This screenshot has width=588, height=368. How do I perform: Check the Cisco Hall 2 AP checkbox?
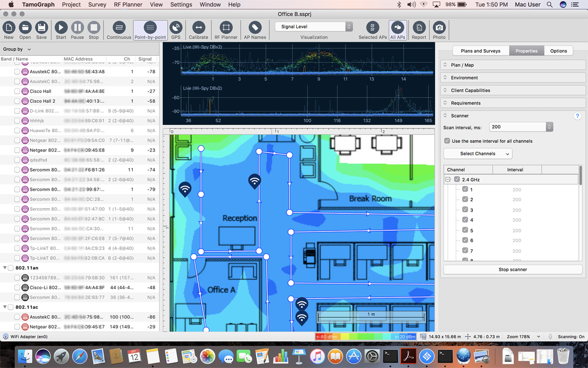pos(17,101)
